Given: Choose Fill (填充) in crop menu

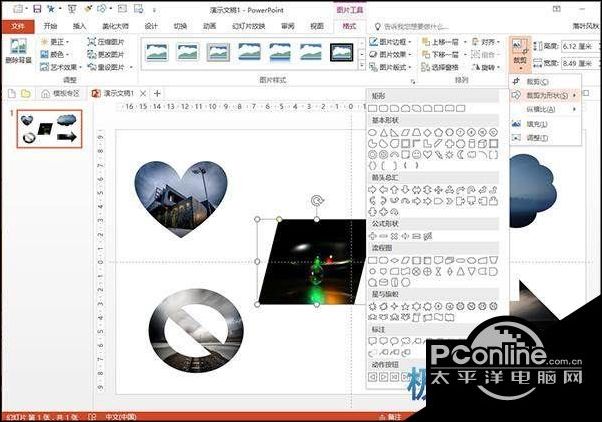Looking at the screenshot, I should click(x=545, y=124).
